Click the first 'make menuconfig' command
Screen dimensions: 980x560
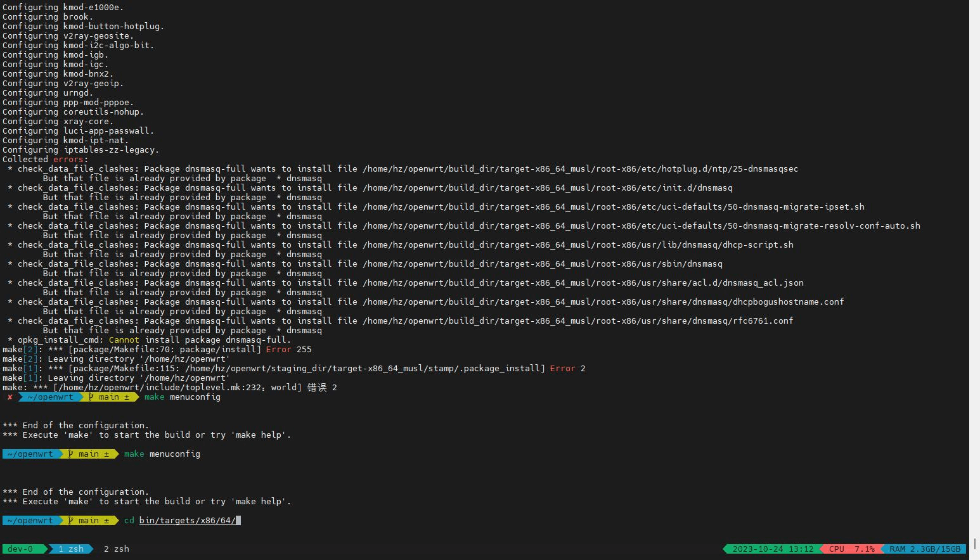coord(182,397)
